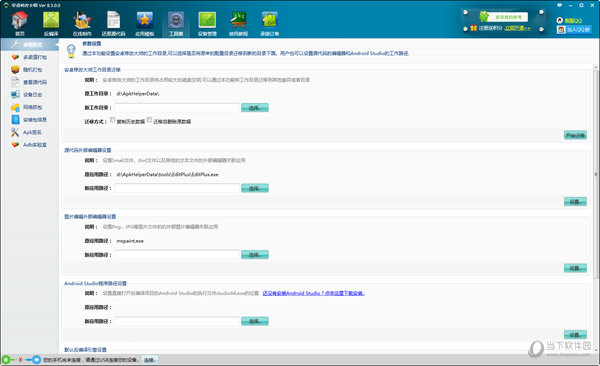Click Set button in Android Studio section
The width and height of the screenshot is (600, 366).
(x=575, y=335)
